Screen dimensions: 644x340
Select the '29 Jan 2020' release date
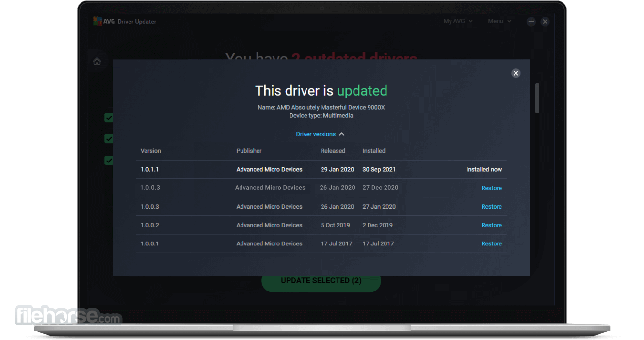click(x=338, y=170)
